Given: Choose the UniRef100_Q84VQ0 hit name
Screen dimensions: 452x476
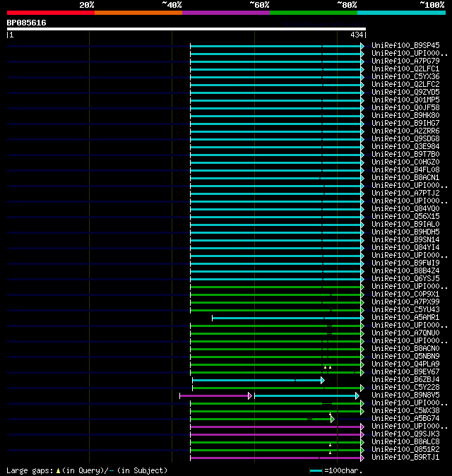Looking at the screenshot, I should click(405, 209).
